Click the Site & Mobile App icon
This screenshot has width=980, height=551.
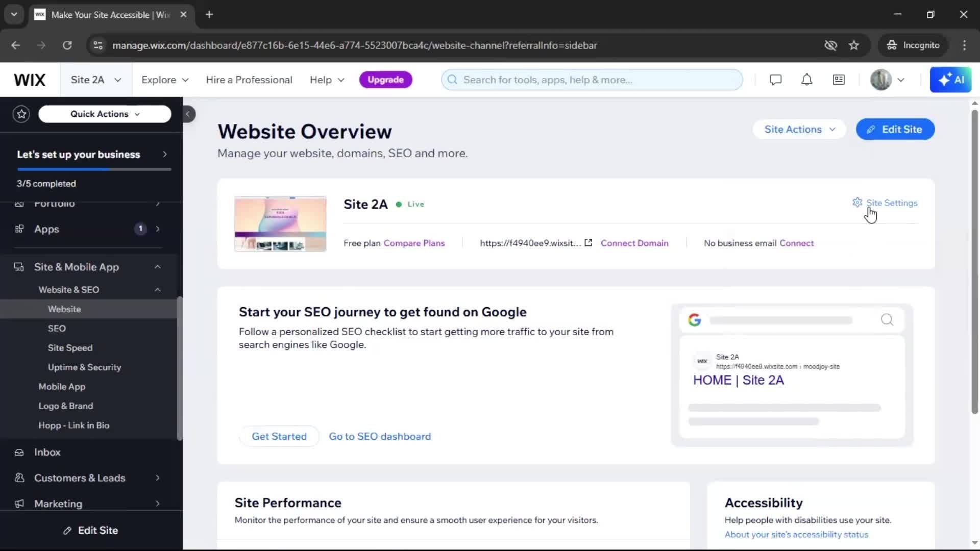19,267
